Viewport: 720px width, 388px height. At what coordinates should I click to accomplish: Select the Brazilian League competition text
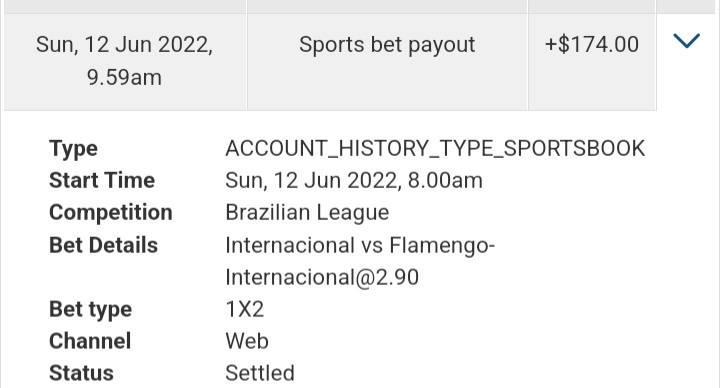point(307,213)
